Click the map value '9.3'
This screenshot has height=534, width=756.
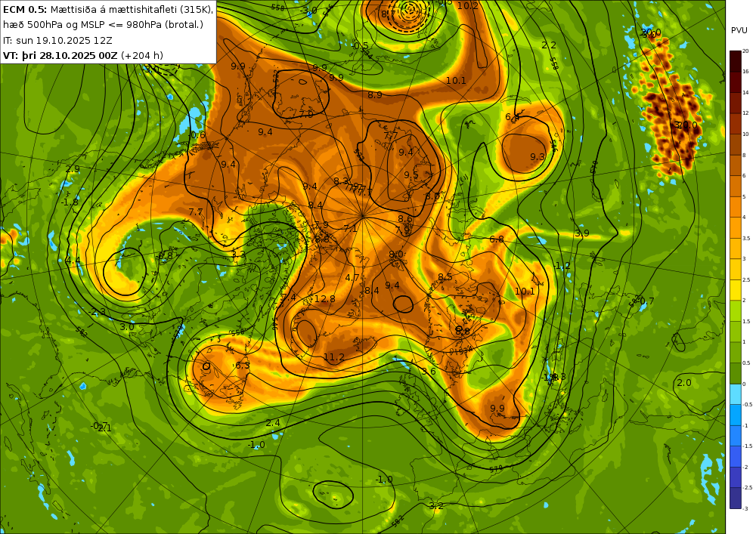coord(538,156)
